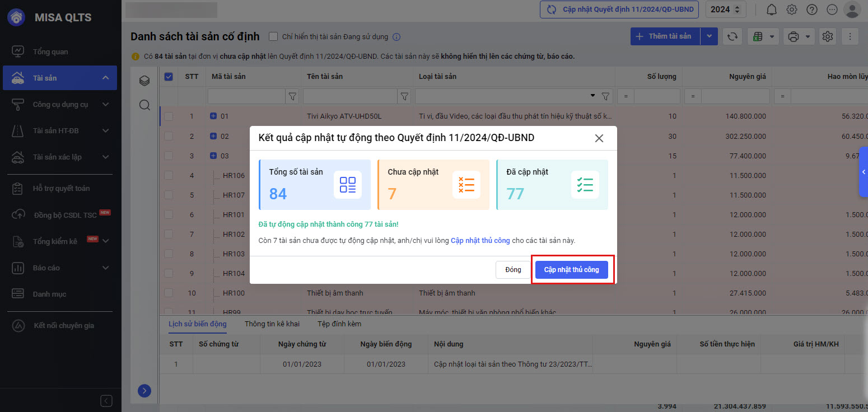Switch to Thông tin kê khai tab
Viewport: 868px width, 412px height.
pyautogui.click(x=272, y=324)
